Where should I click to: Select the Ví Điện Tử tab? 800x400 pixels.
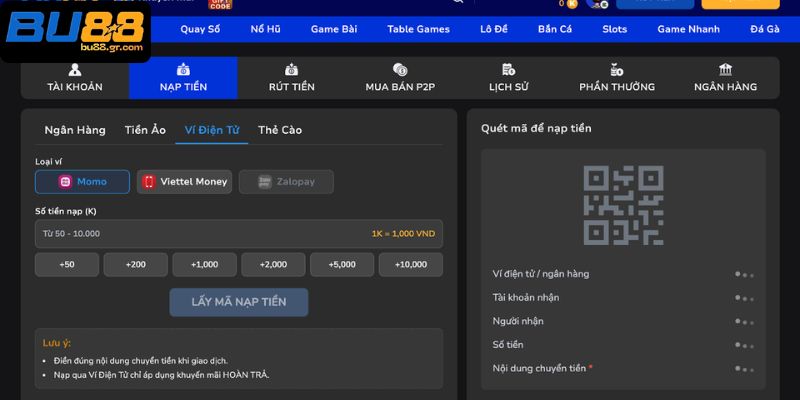(212, 130)
